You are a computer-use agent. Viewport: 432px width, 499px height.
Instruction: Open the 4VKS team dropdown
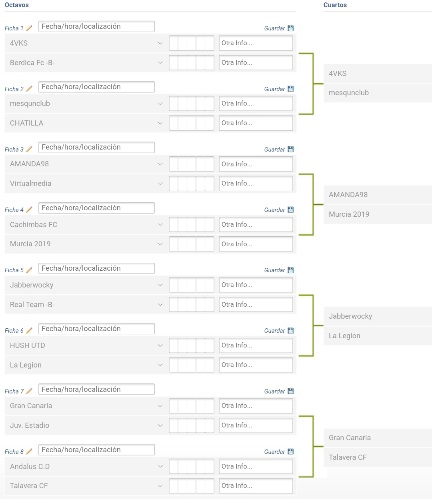click(85, 43)
